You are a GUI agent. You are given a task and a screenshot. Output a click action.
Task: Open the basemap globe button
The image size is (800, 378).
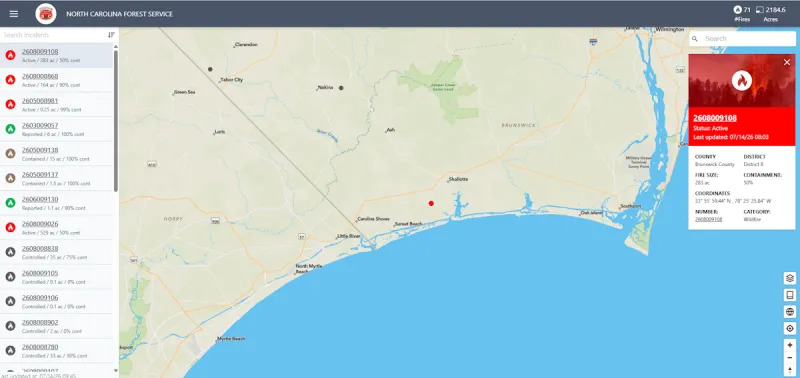790,312
